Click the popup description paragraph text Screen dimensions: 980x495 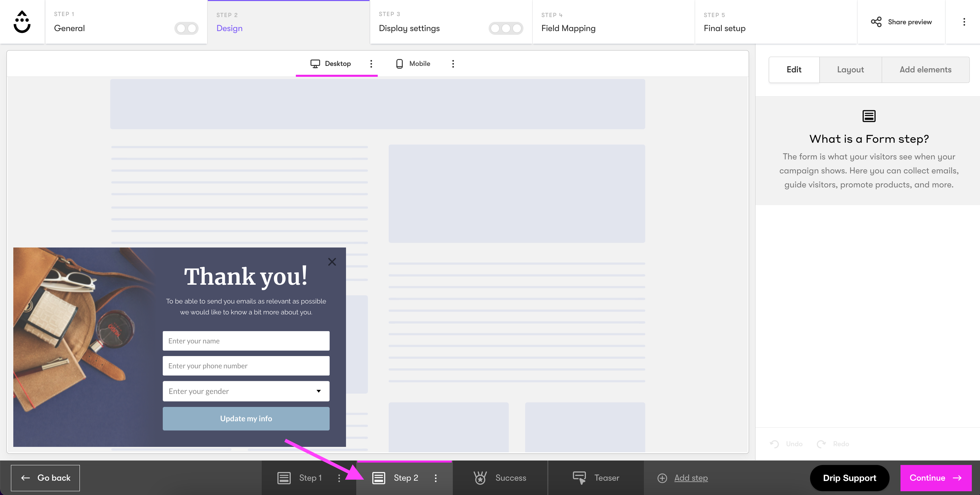coord(246,306)
